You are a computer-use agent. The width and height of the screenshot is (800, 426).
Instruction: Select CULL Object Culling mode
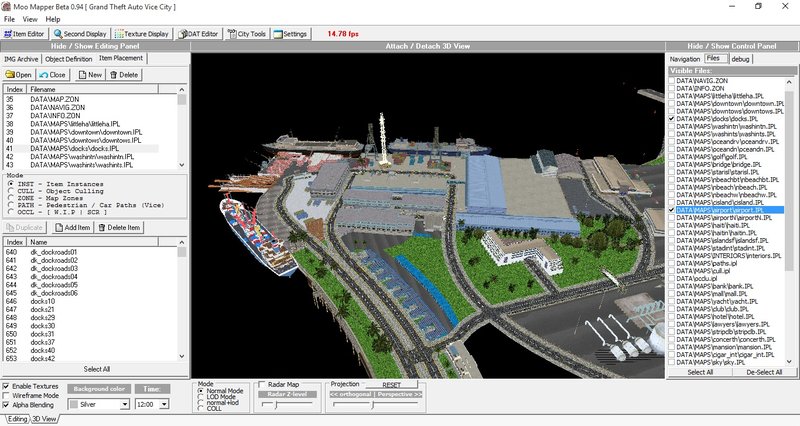(11, 191)
